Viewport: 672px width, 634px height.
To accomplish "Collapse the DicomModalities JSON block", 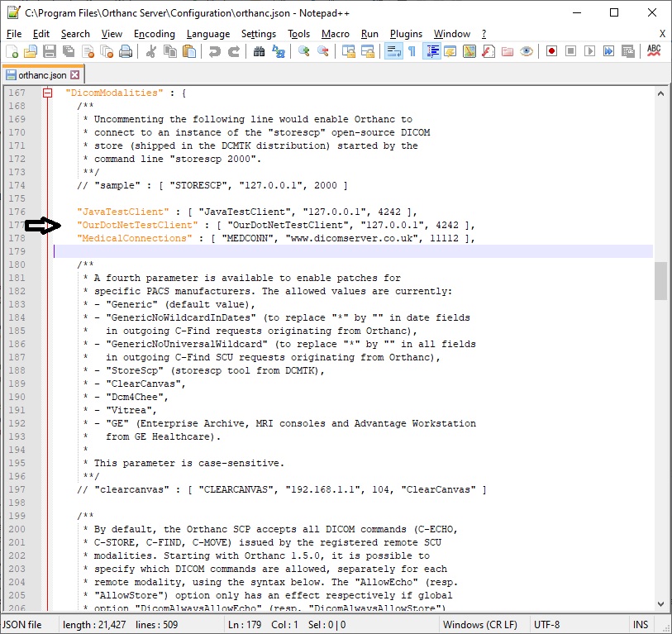I will 47,93.
